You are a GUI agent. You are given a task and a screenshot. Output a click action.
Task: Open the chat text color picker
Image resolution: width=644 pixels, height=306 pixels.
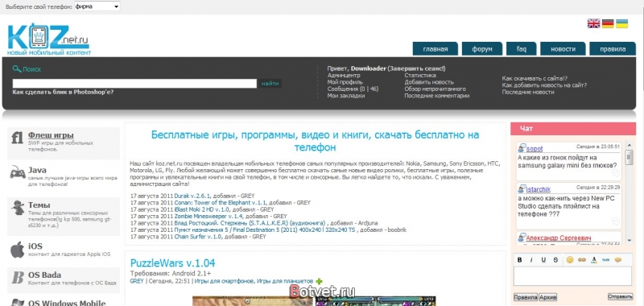(594, 260)
